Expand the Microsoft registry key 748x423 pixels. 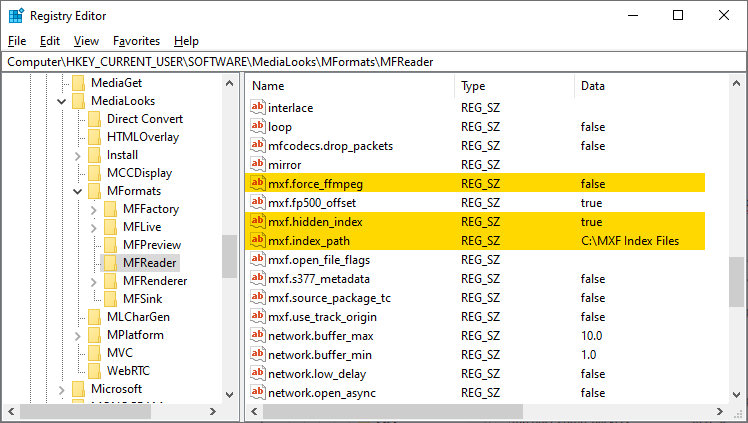(x=62, y=389)
